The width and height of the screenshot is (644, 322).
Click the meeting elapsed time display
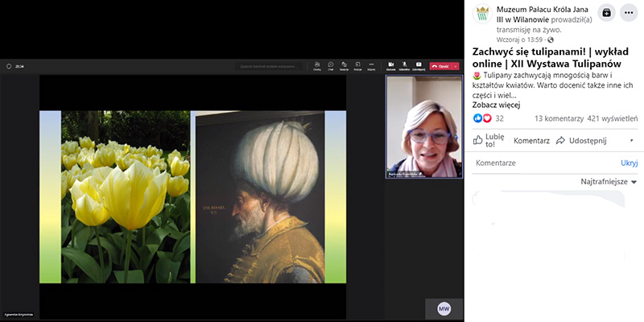pos(19,66)
